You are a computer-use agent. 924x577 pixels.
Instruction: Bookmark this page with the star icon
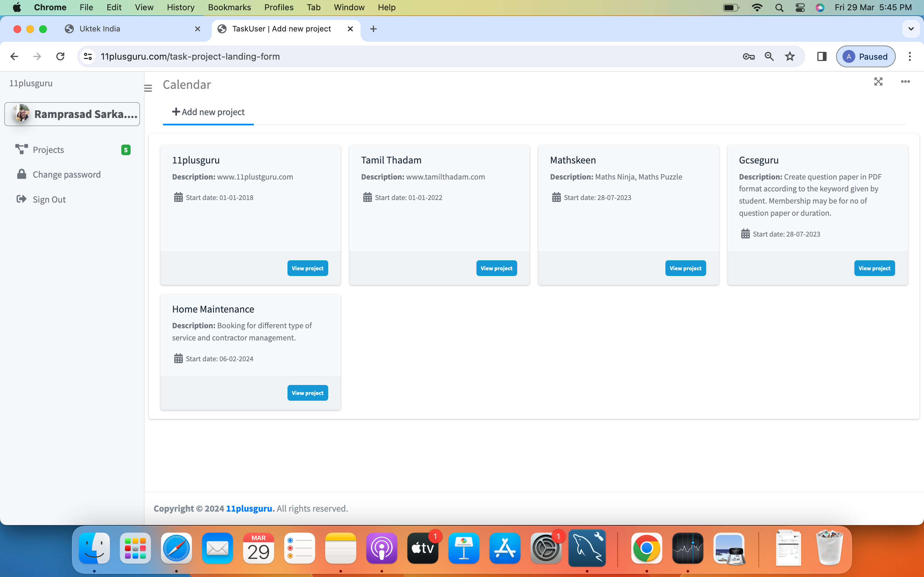(790, 56)
